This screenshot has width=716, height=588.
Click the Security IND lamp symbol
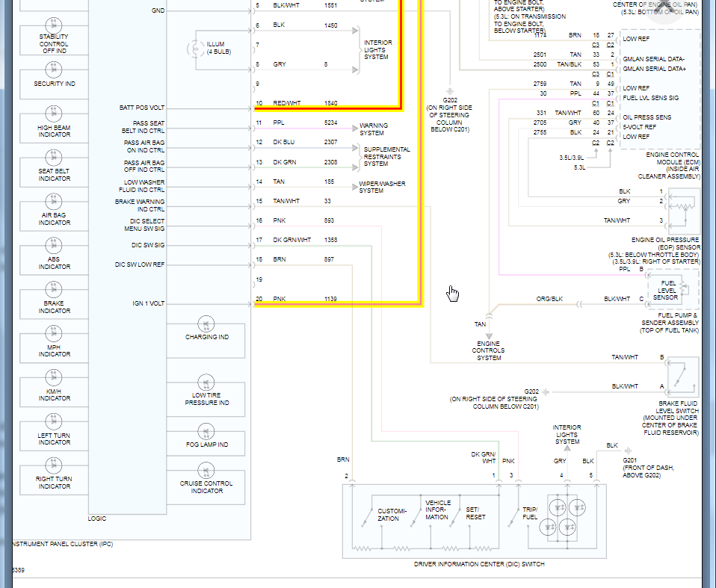tap(54, 69)
